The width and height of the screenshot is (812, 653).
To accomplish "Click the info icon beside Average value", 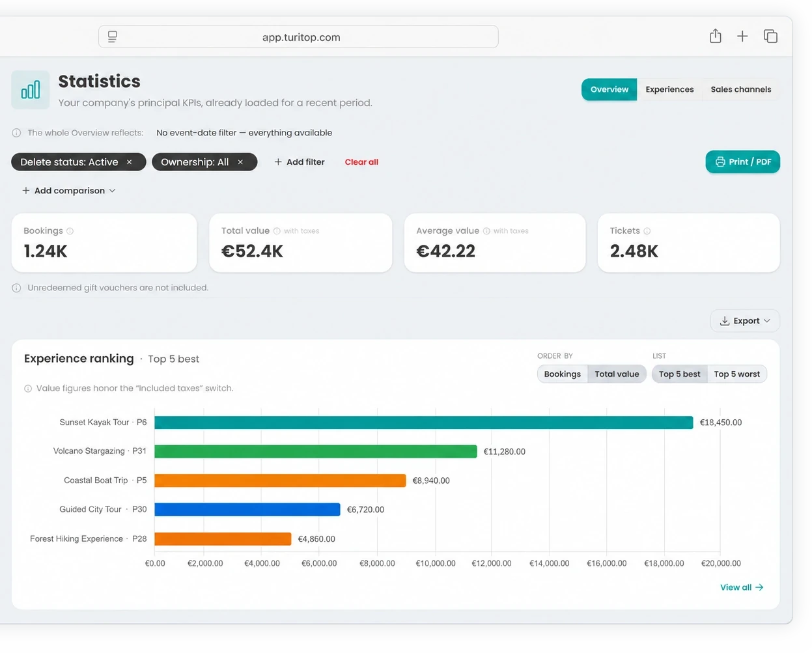I will 486,231.
